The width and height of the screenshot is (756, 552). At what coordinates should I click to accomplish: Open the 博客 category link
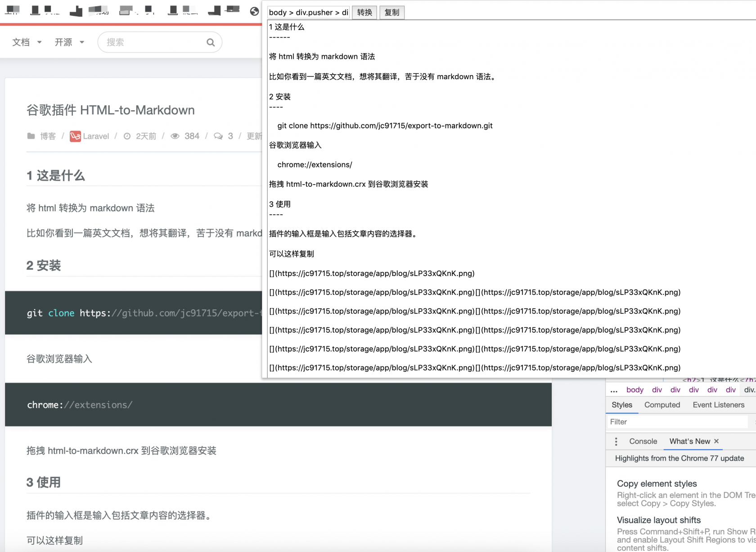[48, 136]
